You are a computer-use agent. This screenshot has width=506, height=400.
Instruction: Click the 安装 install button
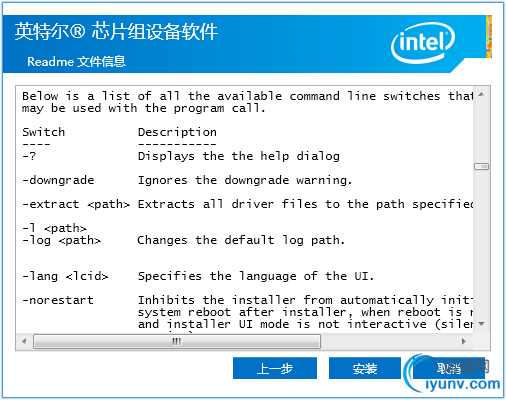click(x=365, y=368)
